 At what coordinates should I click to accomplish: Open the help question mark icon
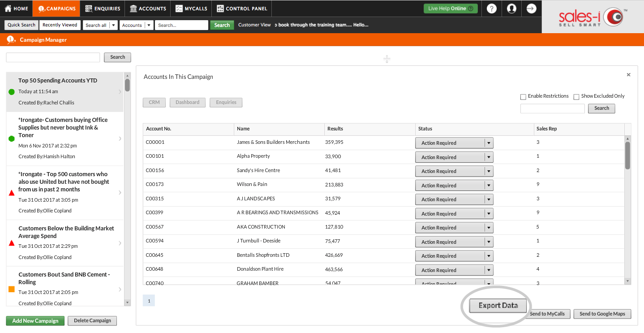[x=492, y=9]
